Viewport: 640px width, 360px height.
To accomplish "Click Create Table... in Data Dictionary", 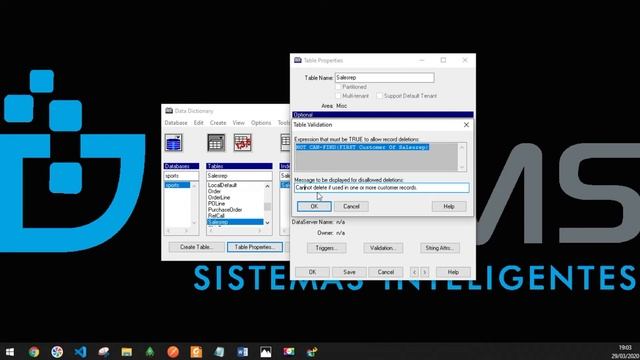I will (x=196, y=247).
